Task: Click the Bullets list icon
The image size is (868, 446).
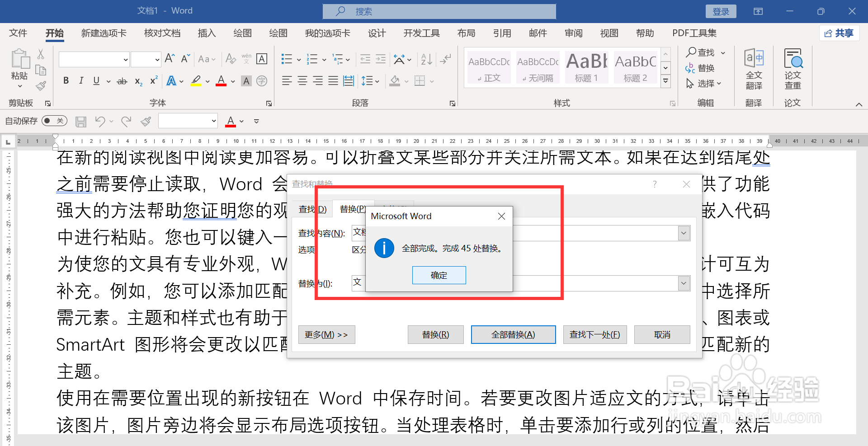Action: click(x=287, y=59)
